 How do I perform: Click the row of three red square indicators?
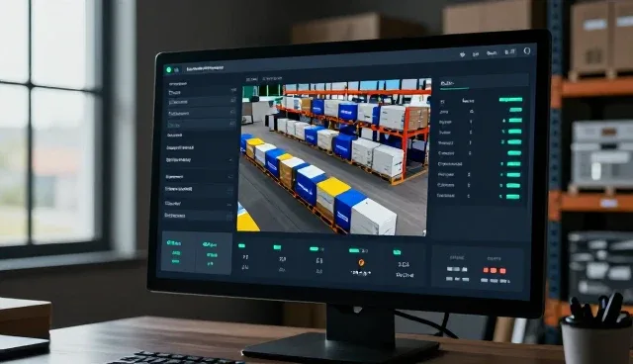tap(495, 270)
